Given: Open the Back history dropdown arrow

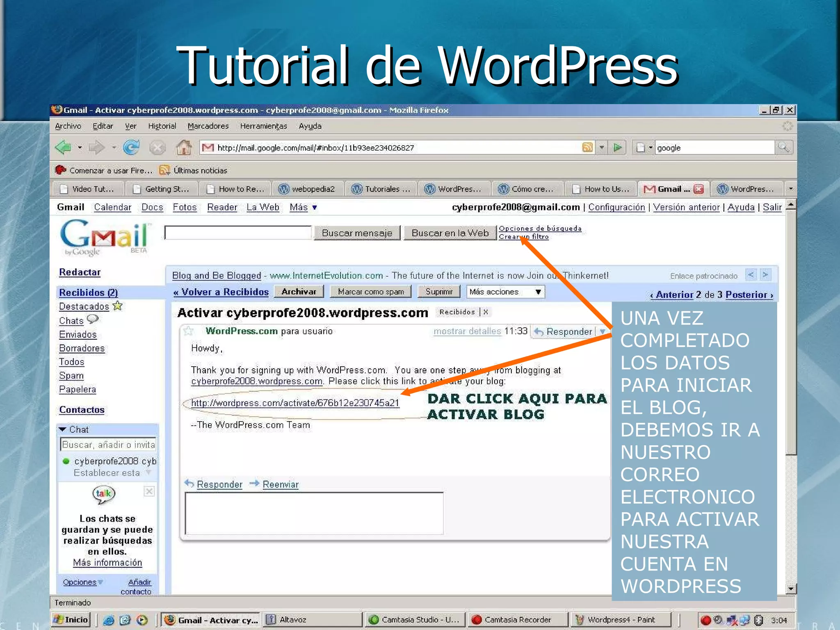Looking at the screenshot, I should [x=80, y=148].
